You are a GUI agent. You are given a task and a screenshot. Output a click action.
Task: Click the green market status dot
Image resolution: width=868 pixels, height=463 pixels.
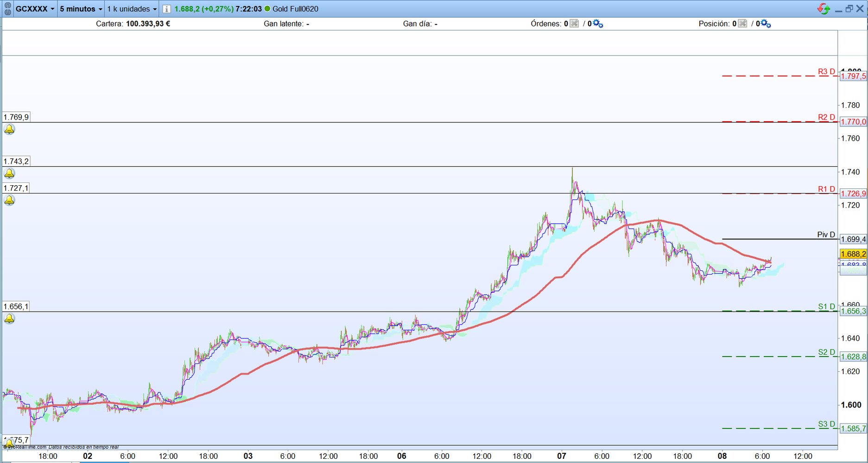[x=267, y=9]
